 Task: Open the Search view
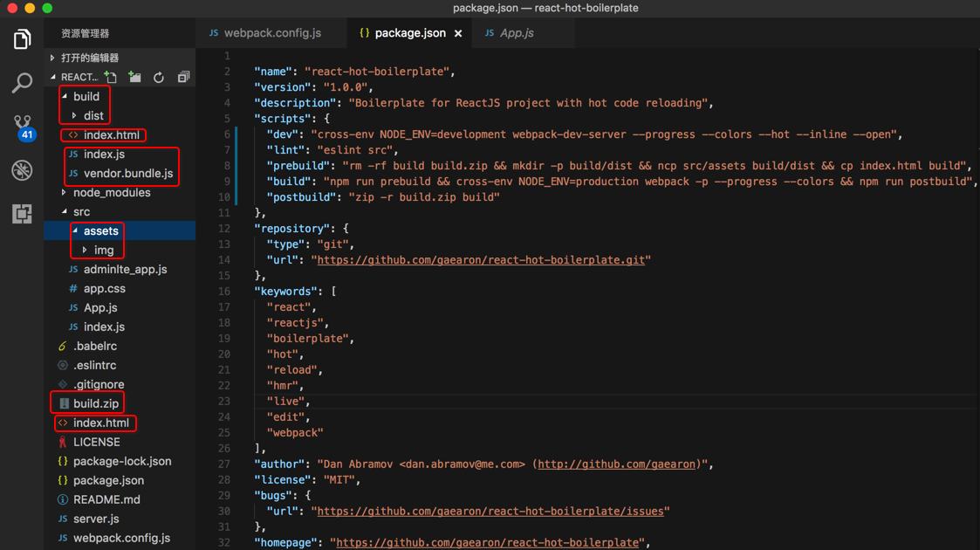tap(22, 83)
